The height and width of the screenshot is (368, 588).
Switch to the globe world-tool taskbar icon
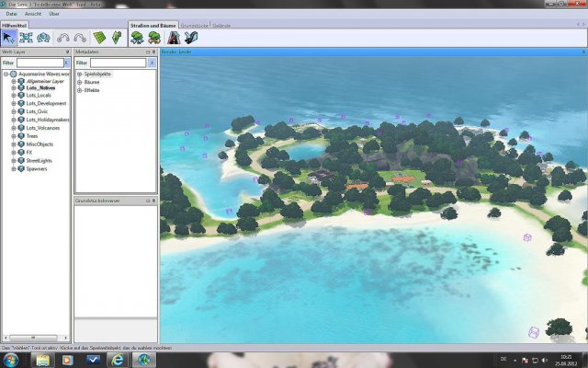(x=143, y=360)
